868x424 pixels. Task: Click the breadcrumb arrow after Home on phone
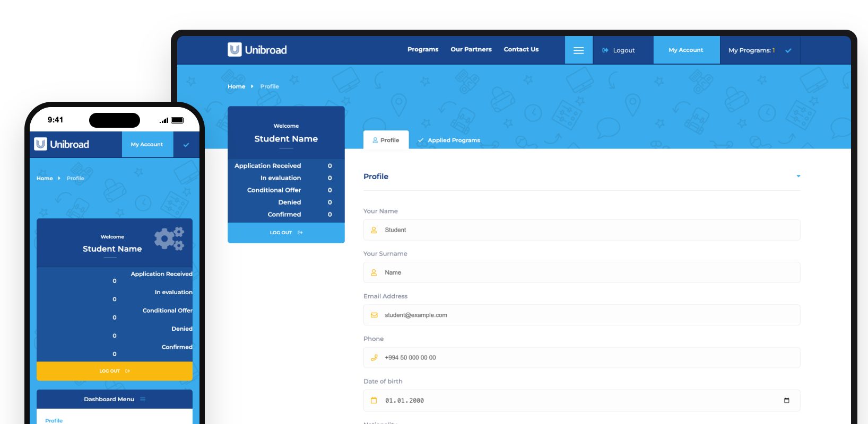click(59, 178)
